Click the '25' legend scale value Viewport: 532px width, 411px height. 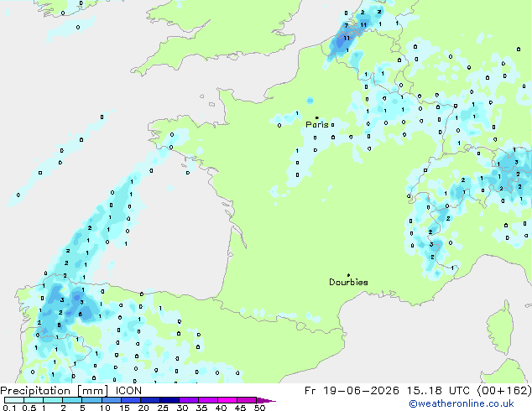(x=163, y=408)
